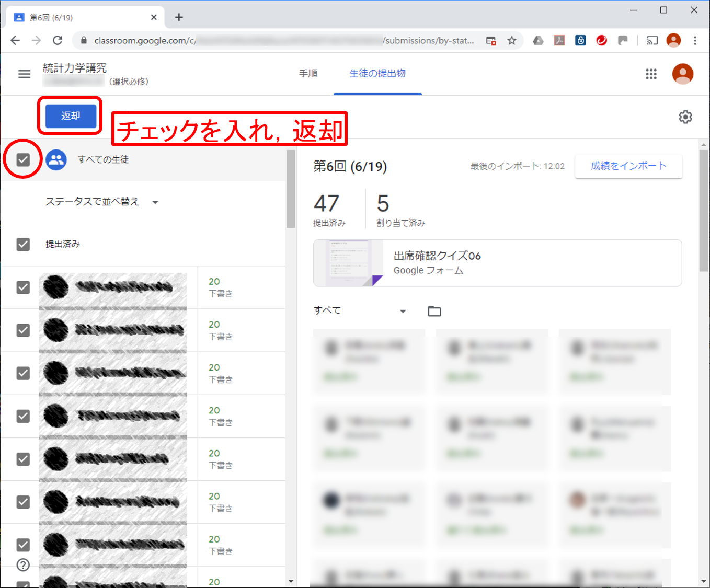Go back to the previous browser page
710x588 pixels.
15,40
